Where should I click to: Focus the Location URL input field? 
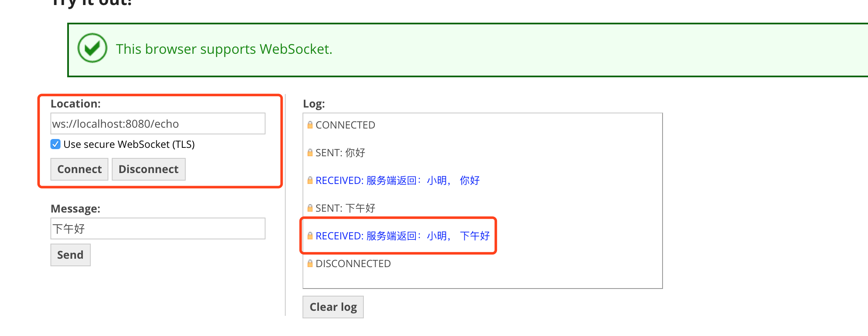pyautogui.click(x=158, y=124)
